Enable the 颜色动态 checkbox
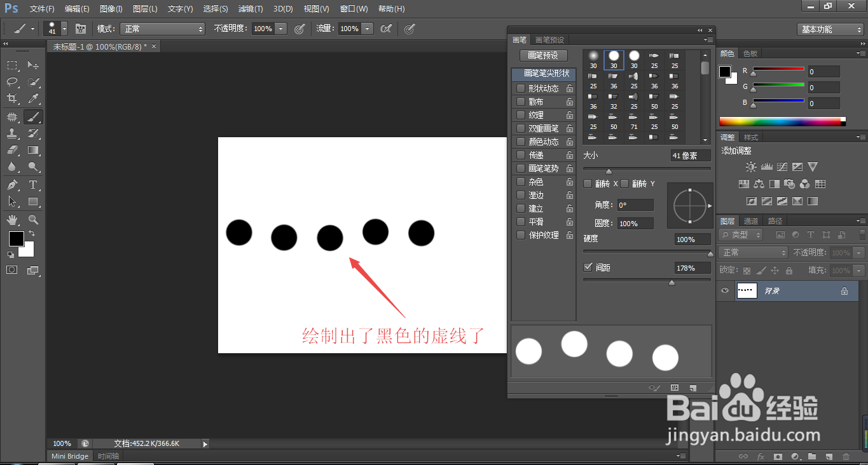 521,142
